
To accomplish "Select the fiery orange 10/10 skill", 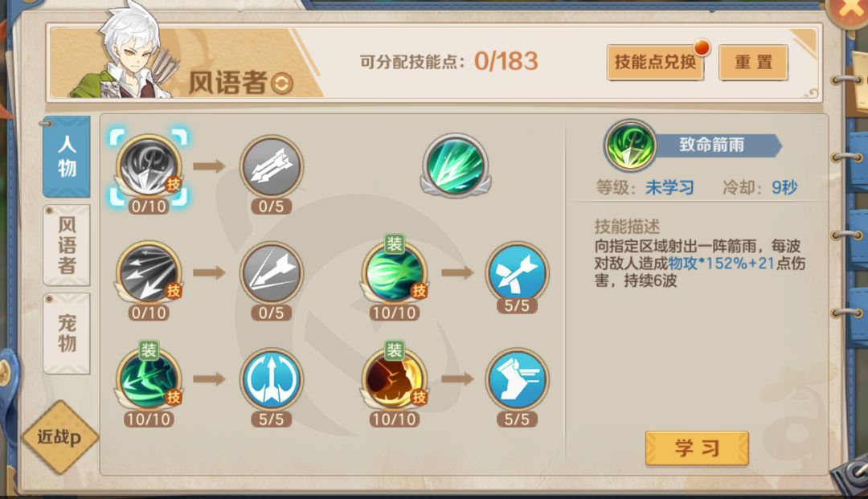I will click(394, 379).
